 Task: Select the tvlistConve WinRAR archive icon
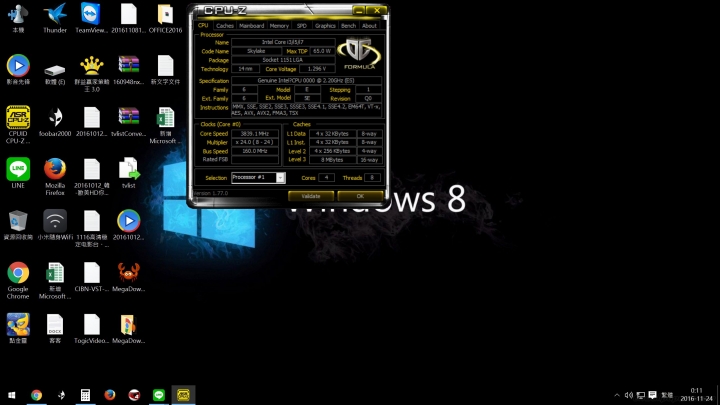(x=129, y=122)
